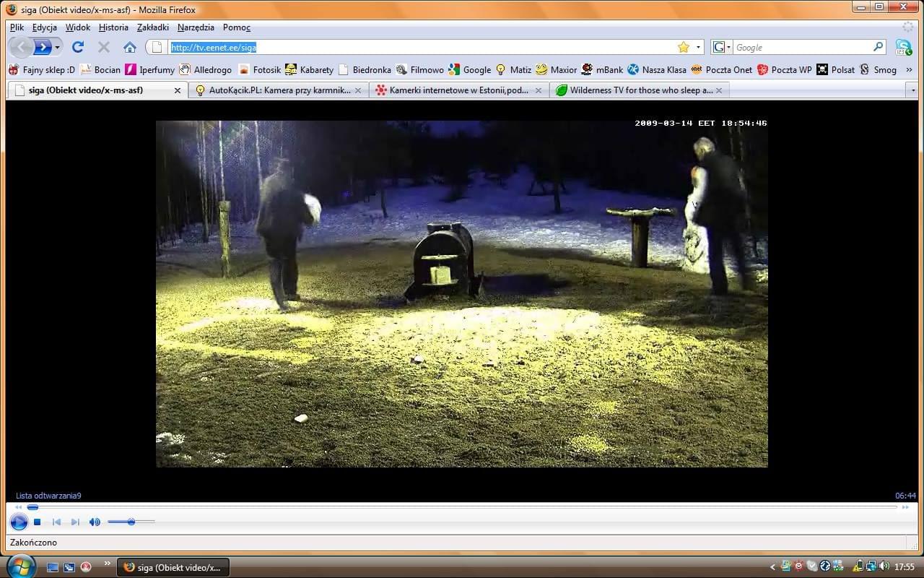Close the AutoKącik.PL tab
The image size is (924, 578).
[358, 91]
